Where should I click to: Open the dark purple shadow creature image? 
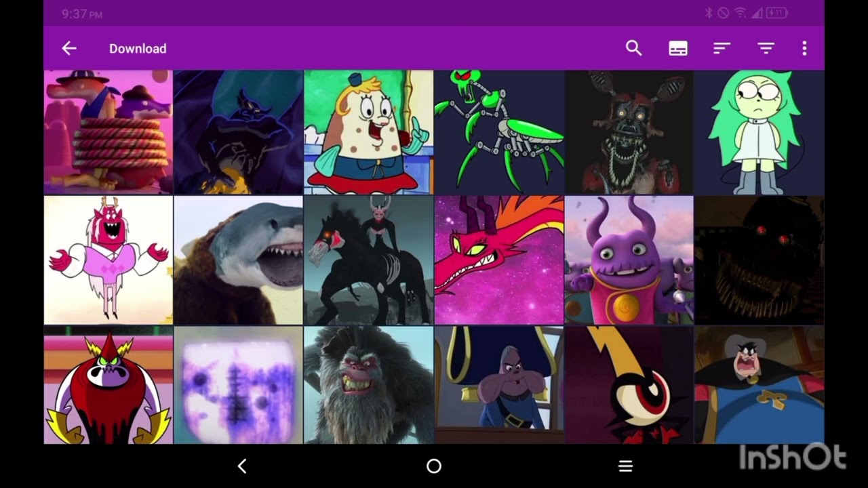[x=239, y=132]
